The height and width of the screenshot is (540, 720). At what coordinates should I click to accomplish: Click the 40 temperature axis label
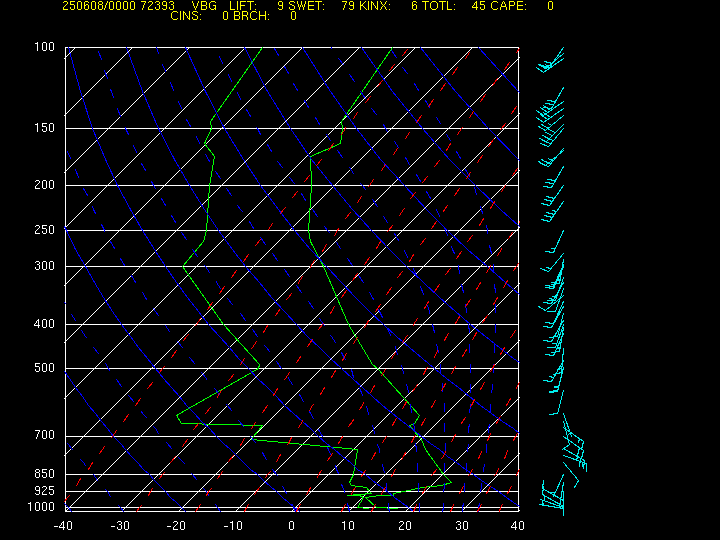coord(518,526)
